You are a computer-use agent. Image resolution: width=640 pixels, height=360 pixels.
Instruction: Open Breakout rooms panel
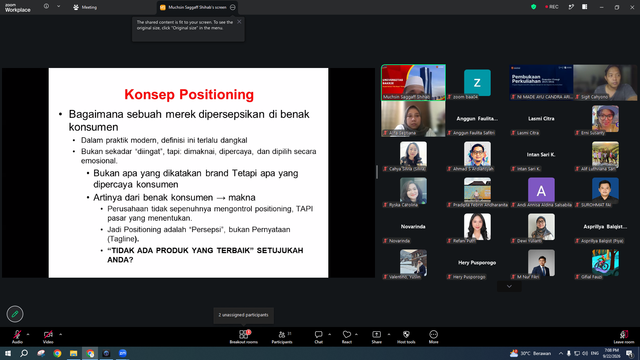pyautogui.click(x=244, y=336)
